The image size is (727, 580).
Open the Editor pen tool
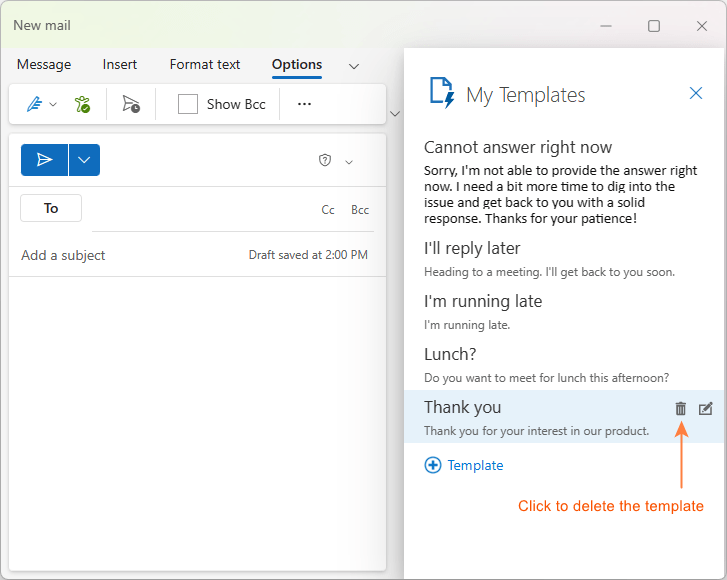tap(33, 104)
